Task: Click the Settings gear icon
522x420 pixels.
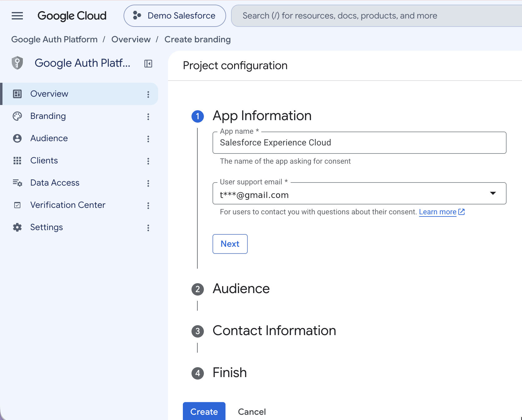Action: click(17, 227)
